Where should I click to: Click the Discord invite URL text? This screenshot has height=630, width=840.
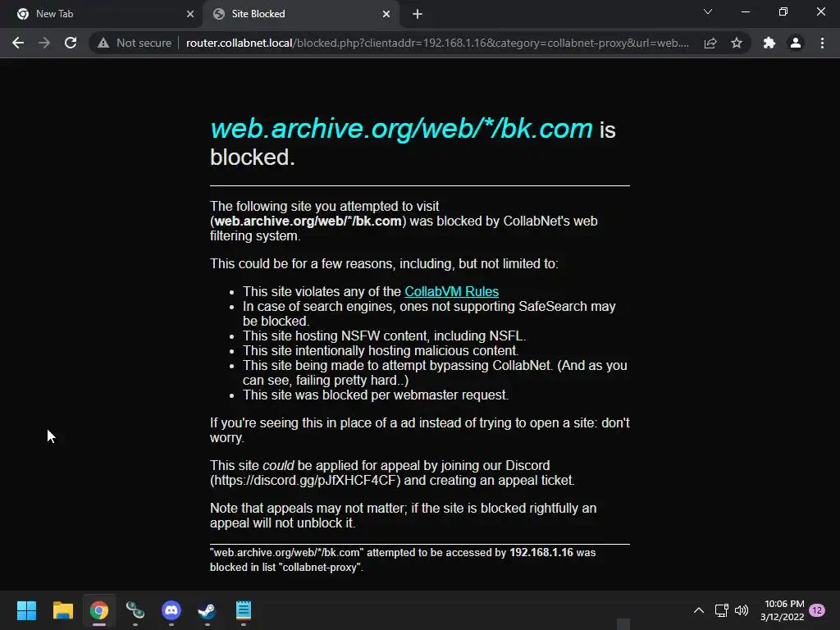pyautogui.click(x=305, y=480)
